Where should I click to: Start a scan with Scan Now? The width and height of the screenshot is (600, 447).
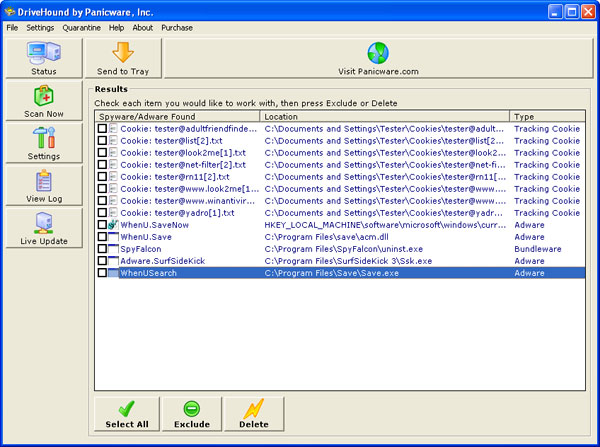coord(44,101)
